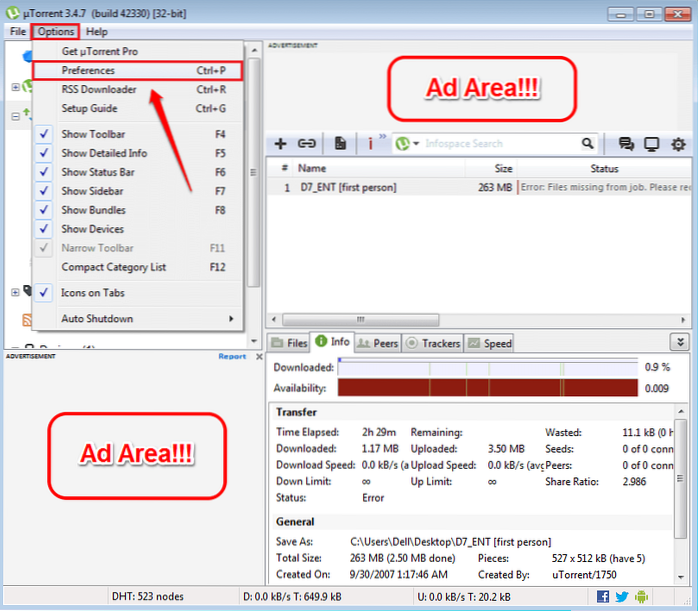The height and width of the screenshot is (611, 698).
Task: Select Preferences from the Options menu
Action: [88, 71]
